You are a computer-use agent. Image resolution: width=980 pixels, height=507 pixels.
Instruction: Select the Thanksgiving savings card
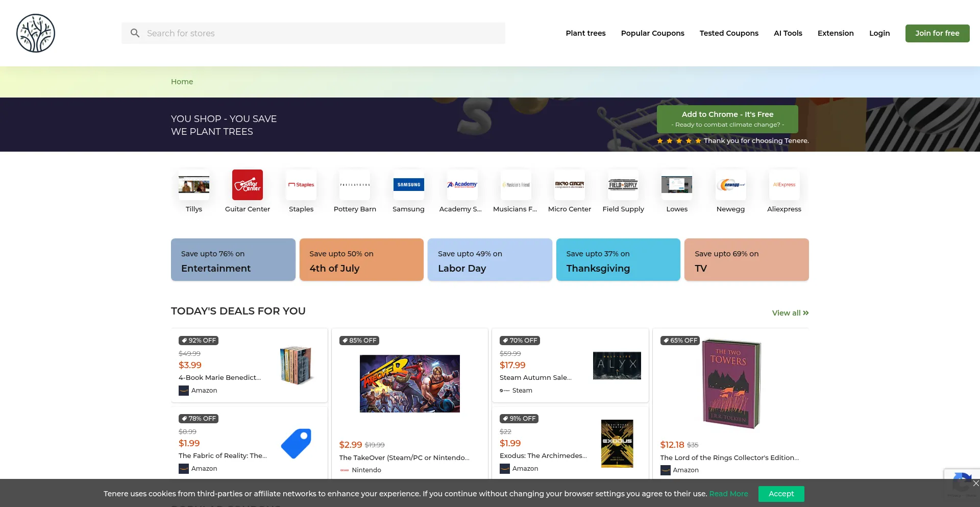[x=618, y=260]
